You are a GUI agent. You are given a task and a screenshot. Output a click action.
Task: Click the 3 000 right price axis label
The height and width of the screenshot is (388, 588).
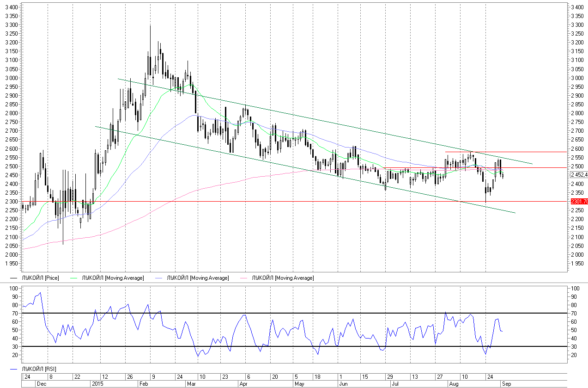click(578, 78)
